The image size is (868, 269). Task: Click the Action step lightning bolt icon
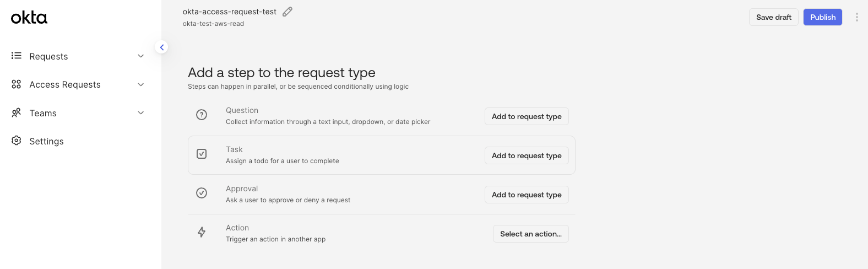(x=202, y=232)
